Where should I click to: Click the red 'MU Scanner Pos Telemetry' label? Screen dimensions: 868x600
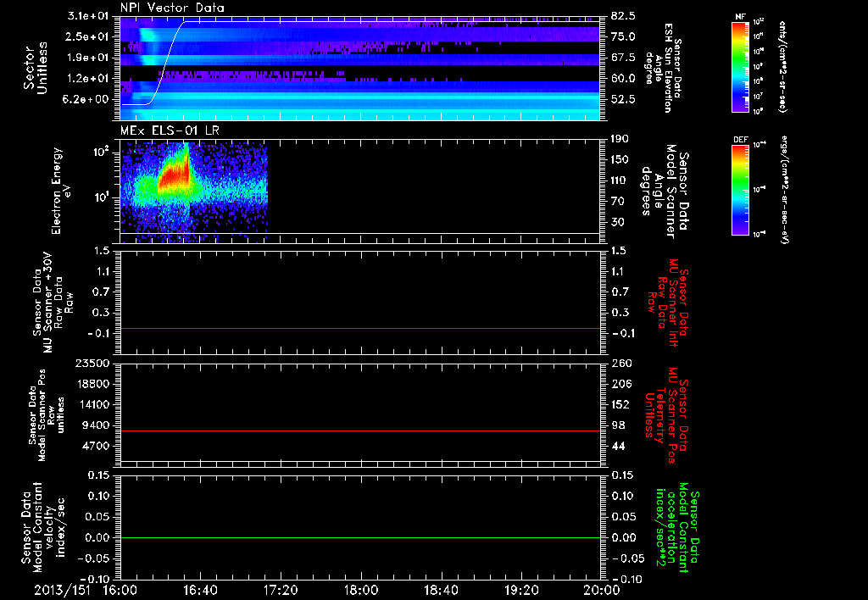666,415
